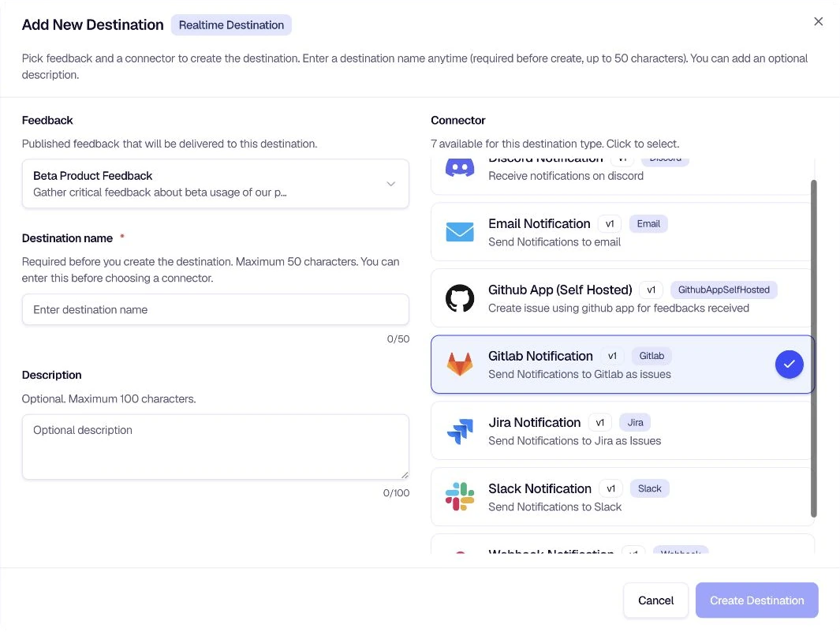Viewport: 840px width, 632px height.
Task: Click the Gitlab tag badge
Action: click(651, 356)
